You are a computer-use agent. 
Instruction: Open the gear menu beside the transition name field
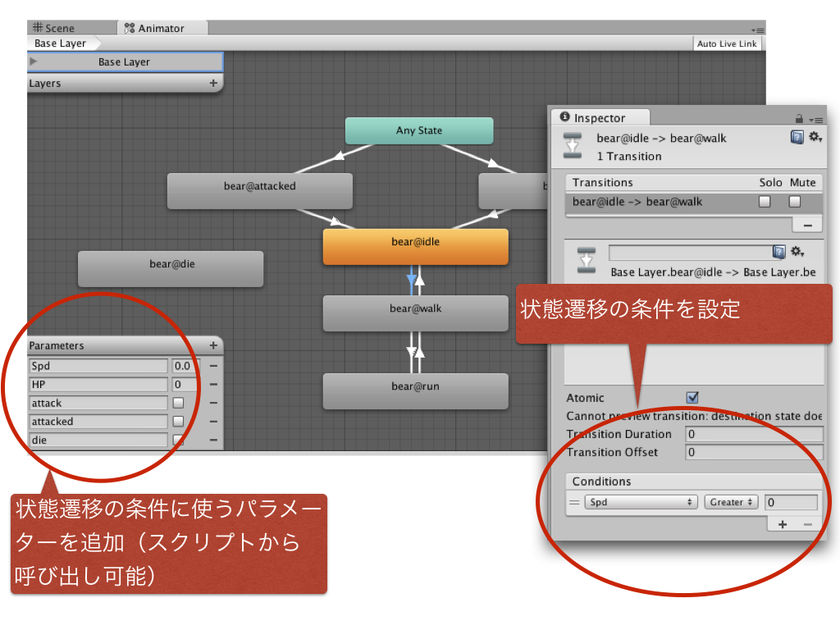click(797, 251)
